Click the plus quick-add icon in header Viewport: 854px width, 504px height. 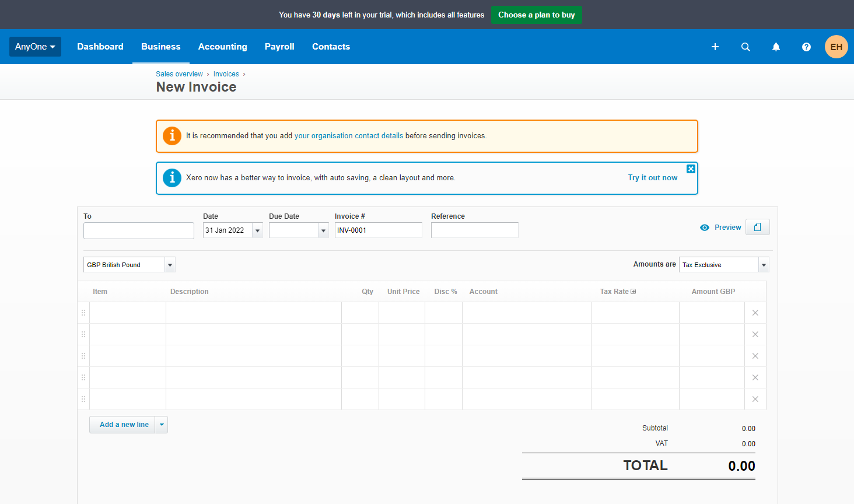click(x=715, y=47)
